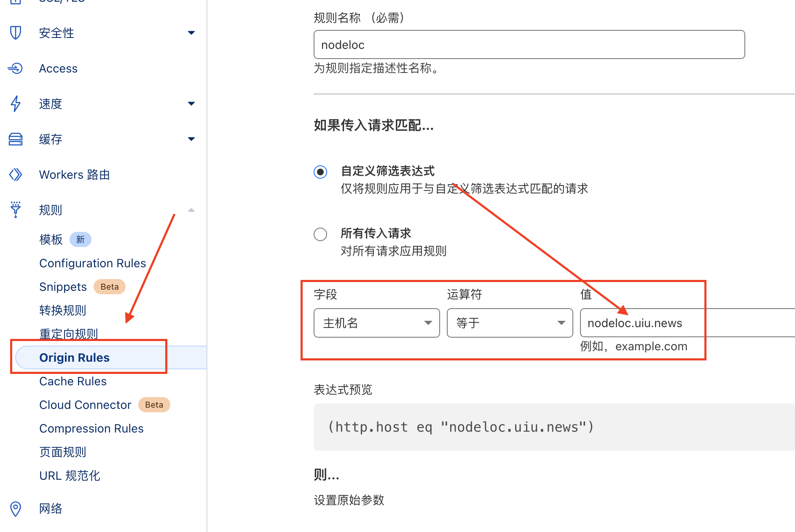Open 模板 under rules
Image resolution: width=795 pixels, height=532 pixels.
pos(51,239)
